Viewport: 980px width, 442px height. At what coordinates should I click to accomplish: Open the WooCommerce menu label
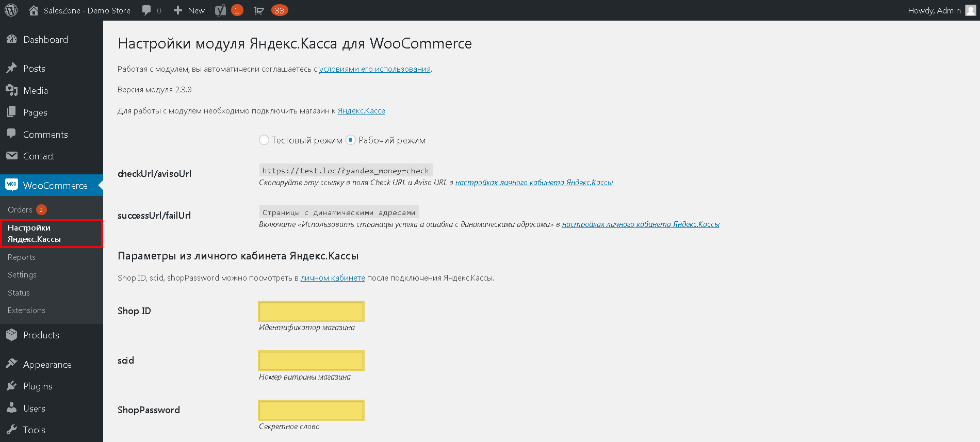(55, 185)
